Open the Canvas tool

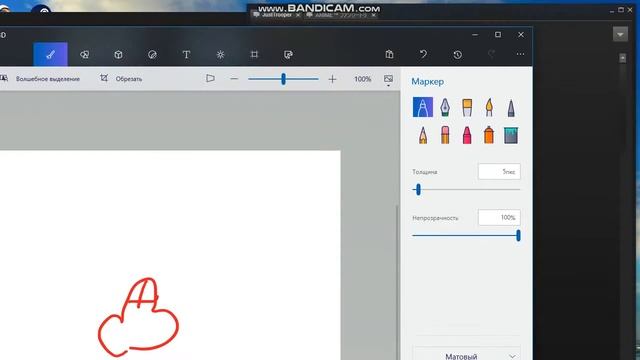(x=254, y=54)
